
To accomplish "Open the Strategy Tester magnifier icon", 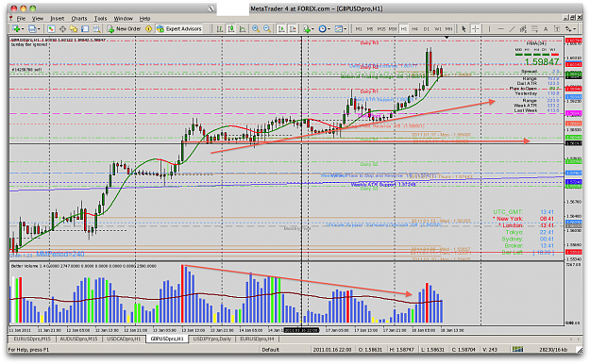I will coord(96,28).
